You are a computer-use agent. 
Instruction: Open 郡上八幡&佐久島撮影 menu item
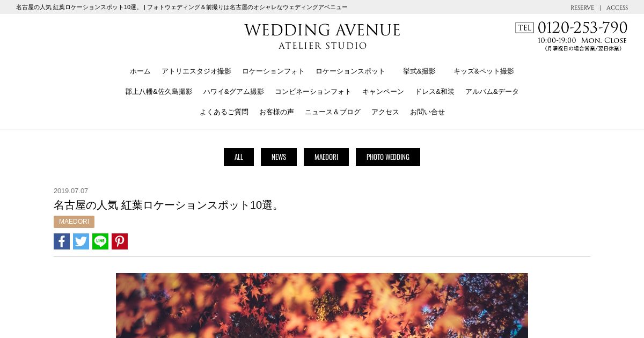pos(159,92)
